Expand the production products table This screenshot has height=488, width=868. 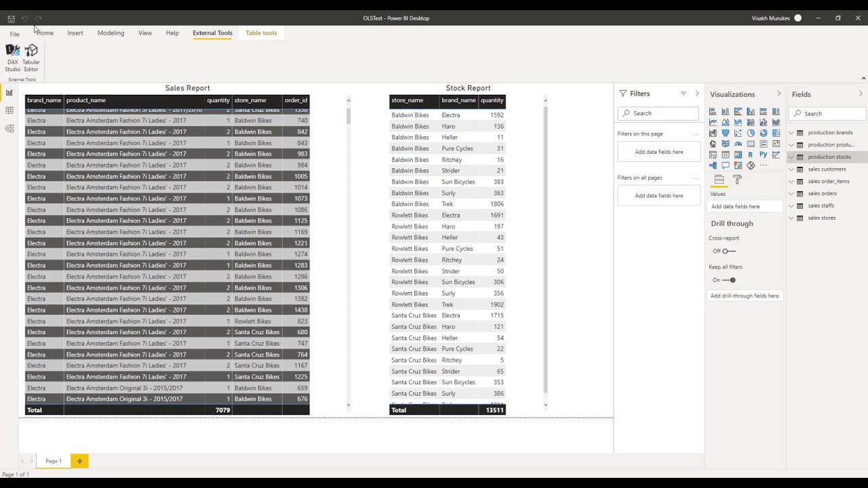point(791,145)
